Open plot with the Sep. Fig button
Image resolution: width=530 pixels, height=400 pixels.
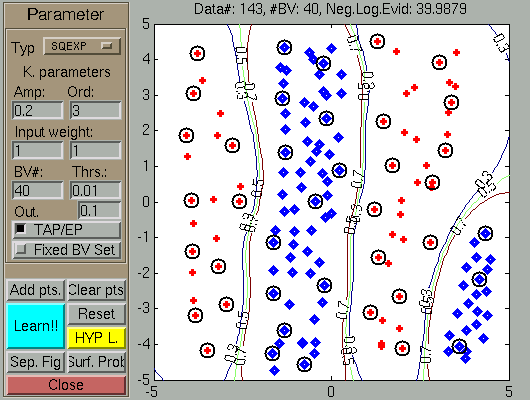pos(35,362)
